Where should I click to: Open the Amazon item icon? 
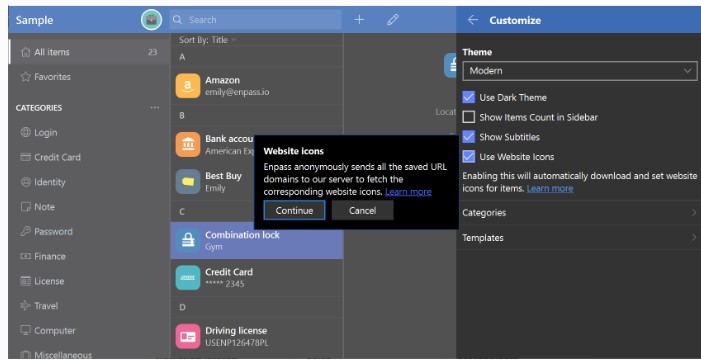click(x=188, y=86)
